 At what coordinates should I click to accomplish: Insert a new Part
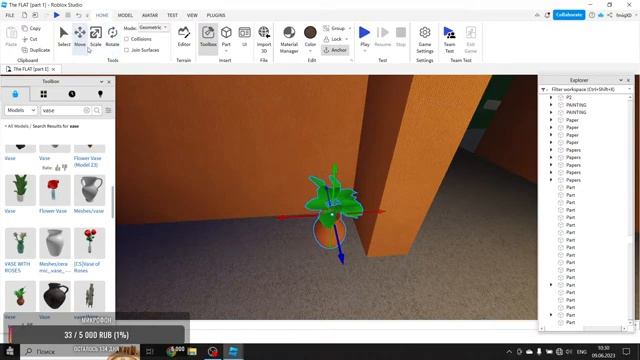[226, 33]
